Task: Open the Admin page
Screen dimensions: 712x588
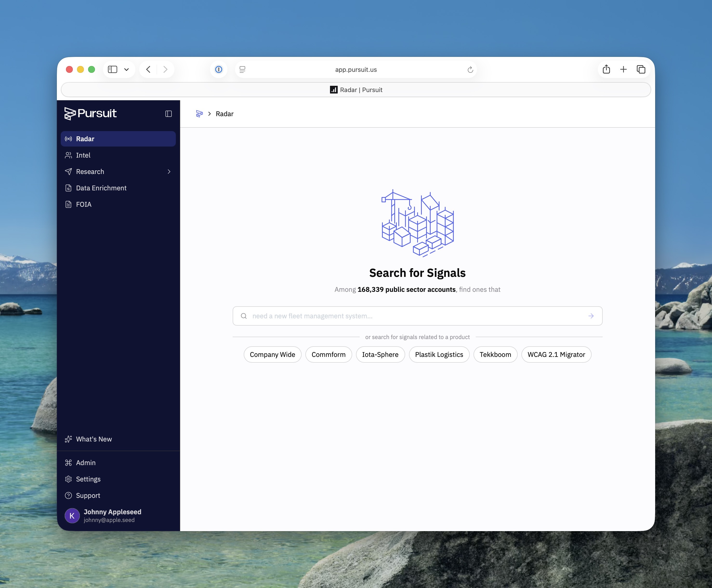Action: (86, 463)
